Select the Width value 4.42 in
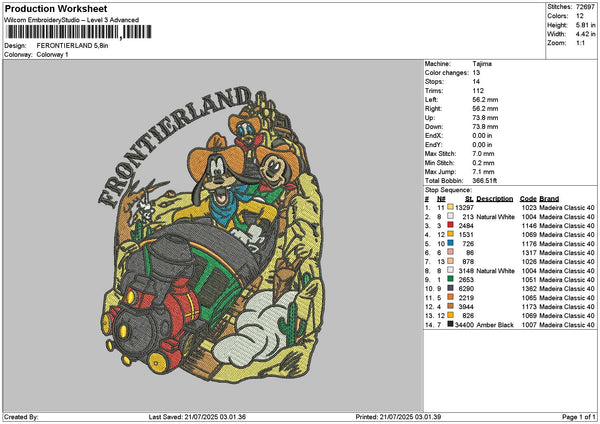600x424 pixels. tap(585, 34)
